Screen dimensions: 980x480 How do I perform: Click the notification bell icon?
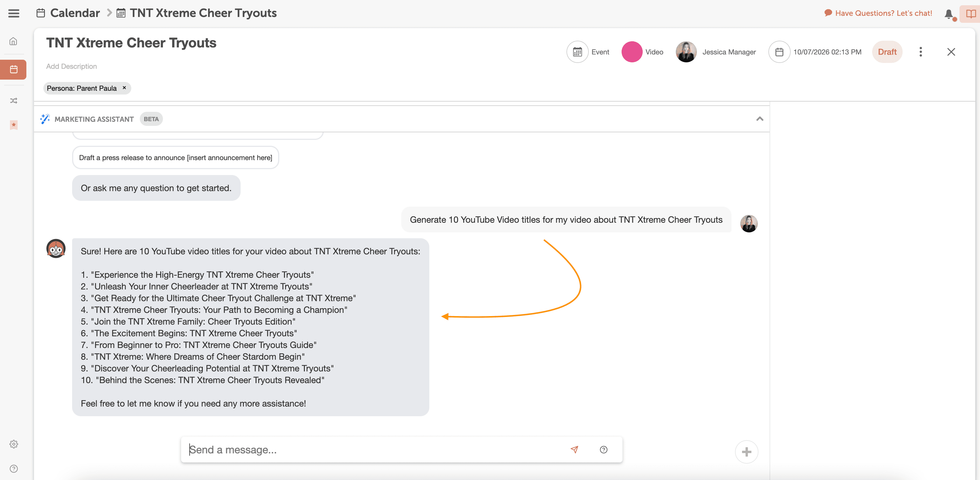tap(949, 14)
